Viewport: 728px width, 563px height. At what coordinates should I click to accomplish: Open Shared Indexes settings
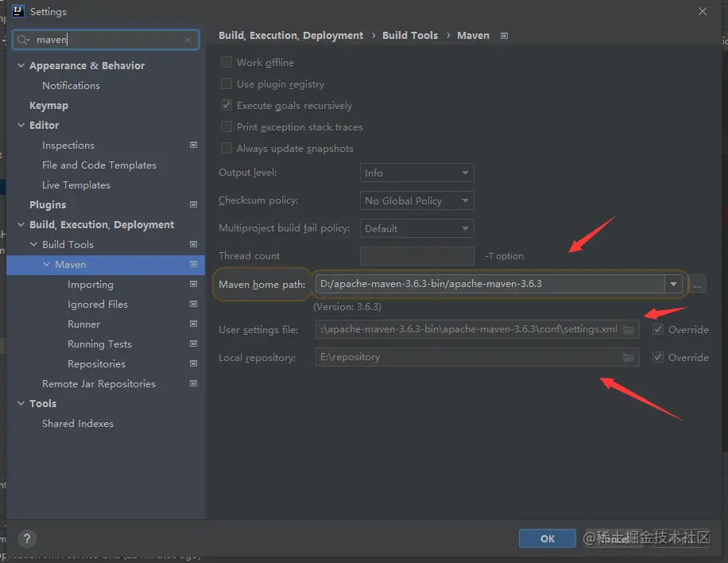coord(78,423)
